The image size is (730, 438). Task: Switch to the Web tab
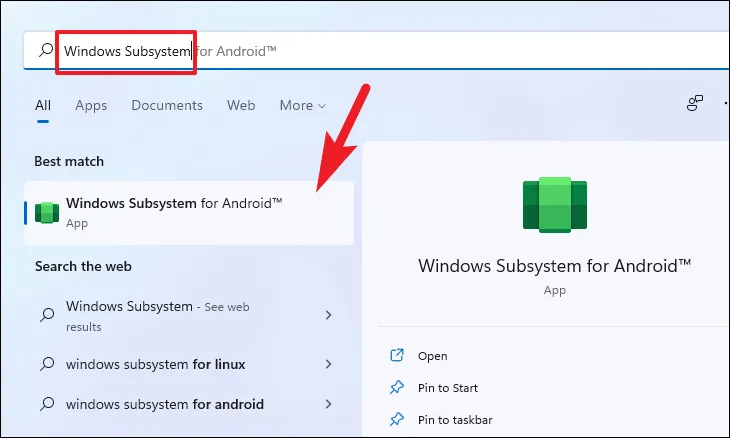click(241, 105)
